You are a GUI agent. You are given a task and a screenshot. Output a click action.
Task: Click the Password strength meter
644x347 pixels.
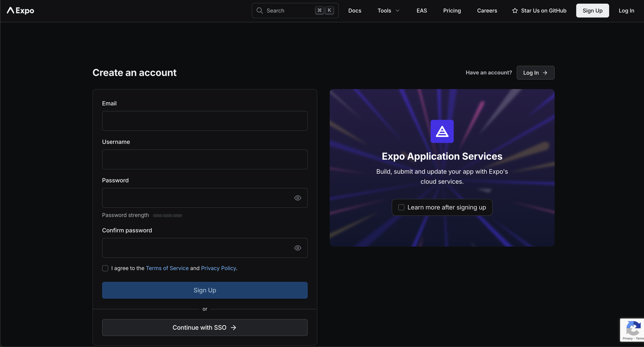coord(168,215)
